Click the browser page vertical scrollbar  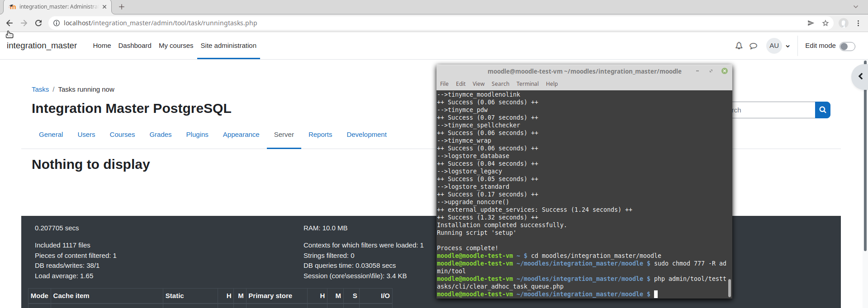click(x=865, y=156)
